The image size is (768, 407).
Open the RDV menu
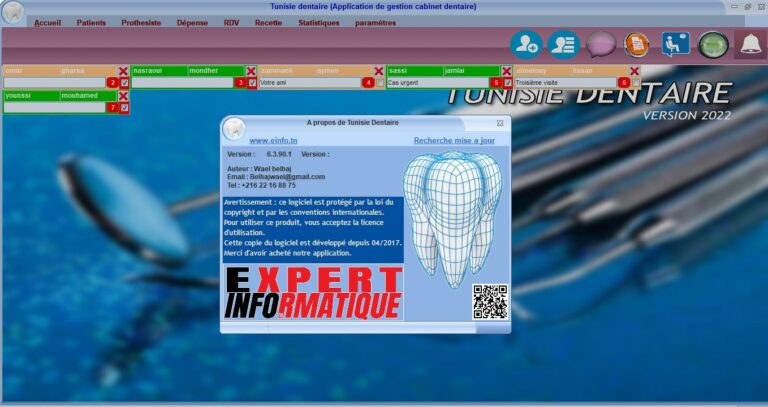pos(231,23)
